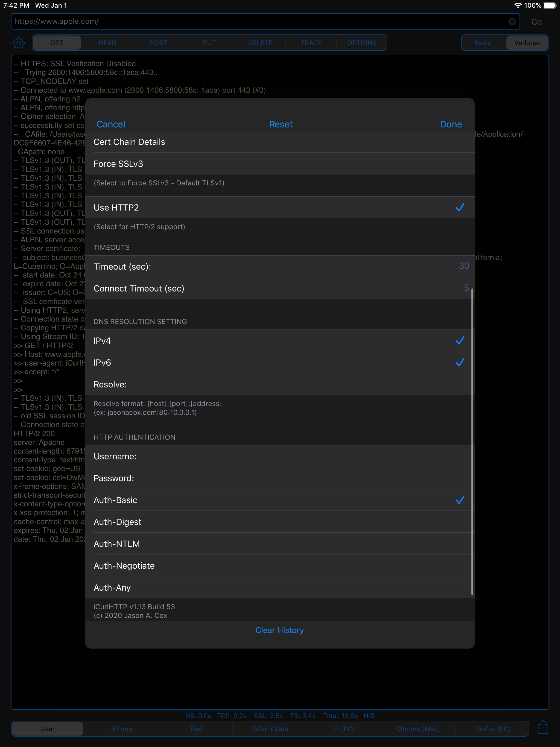Viewport: 560px width, 747px height.
Task: Edit the Timeout seconds value
Action: 463,266
